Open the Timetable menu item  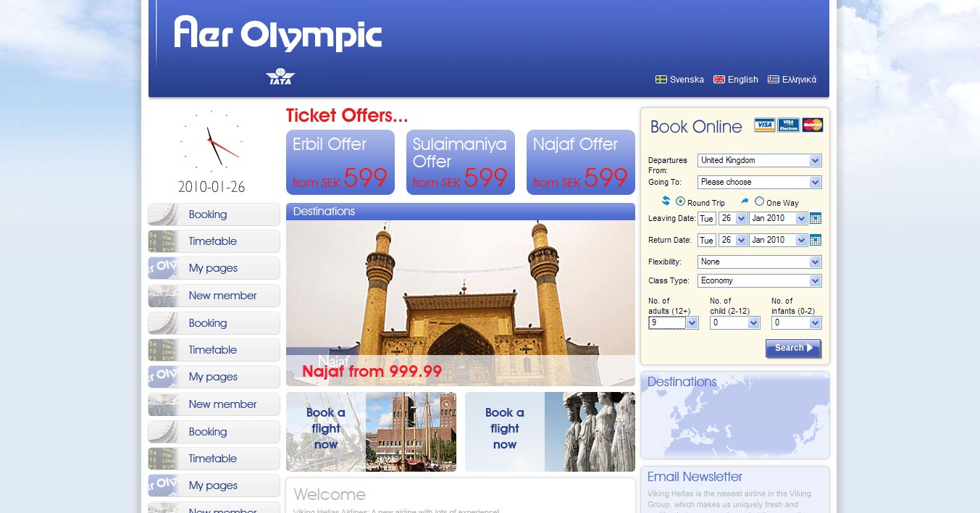pos(214,241)
